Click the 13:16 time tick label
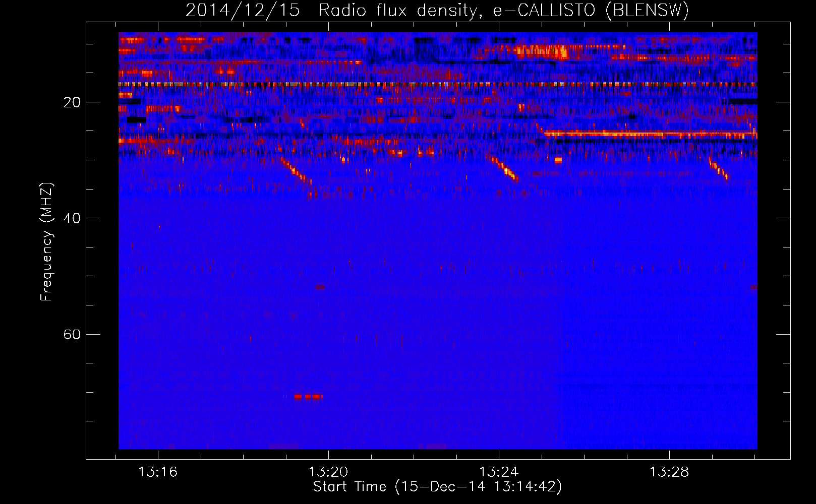This screenshot has height=504, width=816. pos(158,472)
